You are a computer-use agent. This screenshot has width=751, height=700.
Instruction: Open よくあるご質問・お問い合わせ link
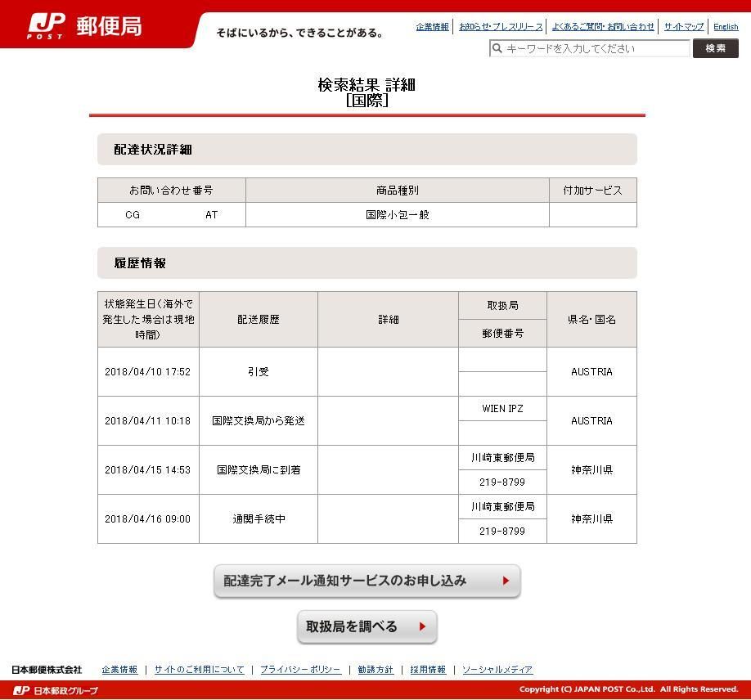(603, 27)
